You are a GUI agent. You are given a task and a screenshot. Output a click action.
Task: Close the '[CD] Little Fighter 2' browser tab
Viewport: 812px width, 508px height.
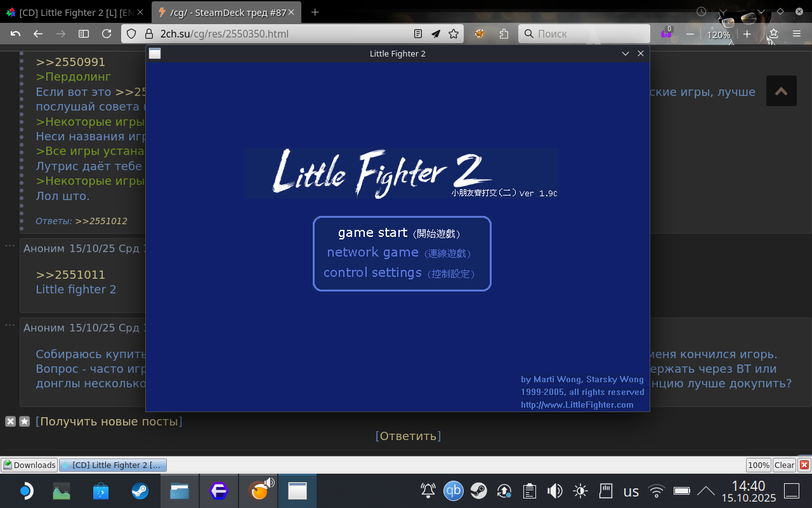click(x=141, y=12)
